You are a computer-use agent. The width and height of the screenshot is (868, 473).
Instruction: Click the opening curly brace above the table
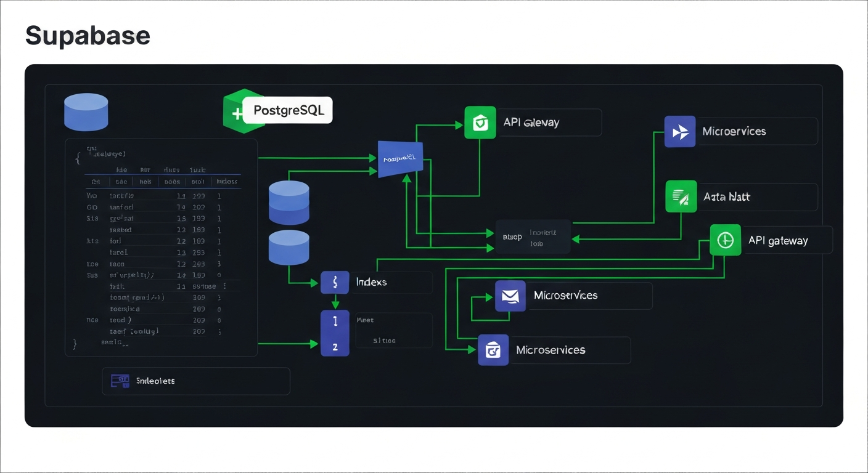tap(78, 158)
